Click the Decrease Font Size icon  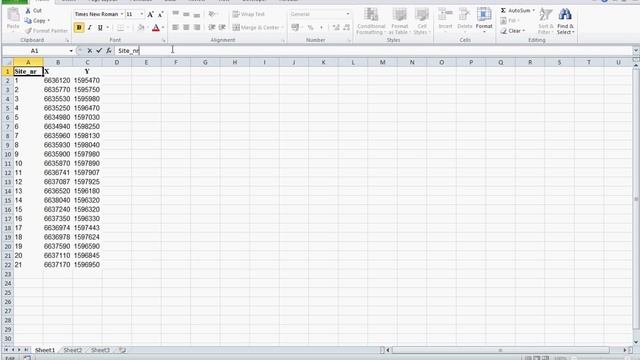(x=160, y=14)
